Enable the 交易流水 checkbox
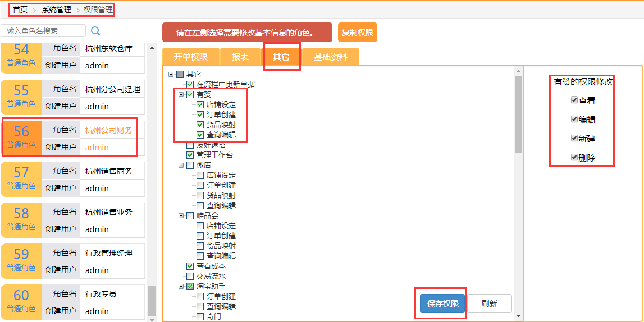The width and height of the screenshot is (644, 322). point(190,276)
